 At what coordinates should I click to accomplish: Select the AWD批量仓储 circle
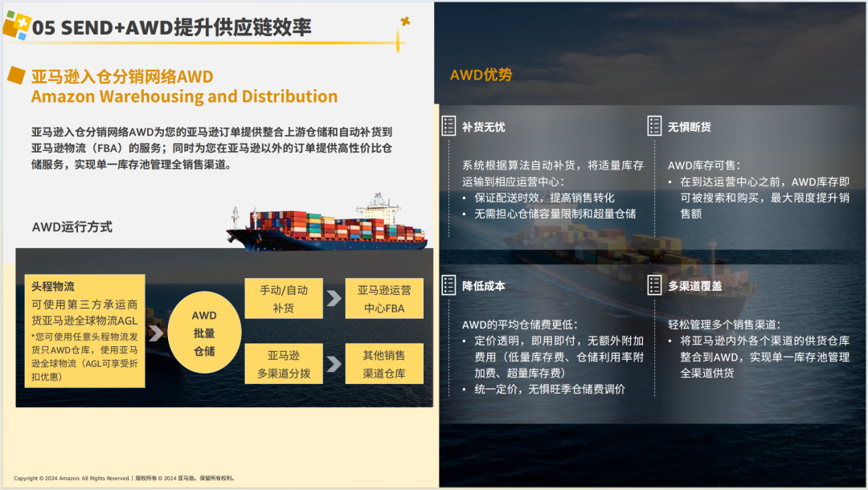204,333
